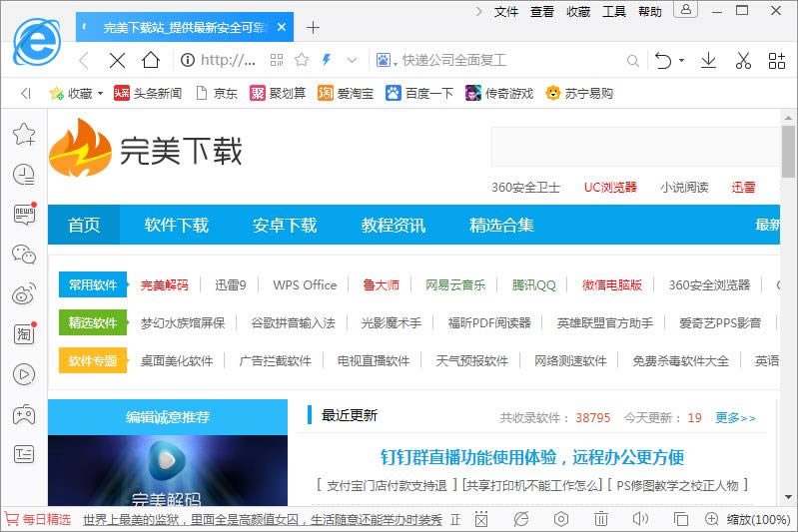Open the Taobao icon in the sidebar
The image size is (798, 532).
[x=24, y=334]
